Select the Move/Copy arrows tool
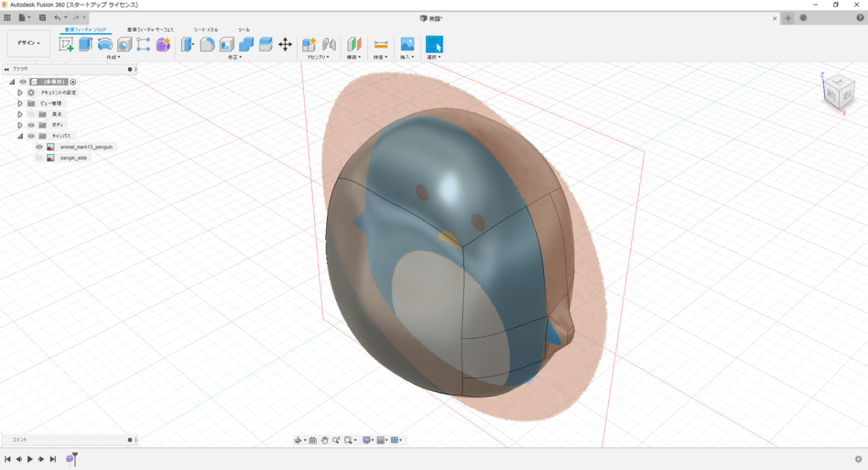Image resolution: width=868 pixels, height=470 pixels. pos(285,45)
